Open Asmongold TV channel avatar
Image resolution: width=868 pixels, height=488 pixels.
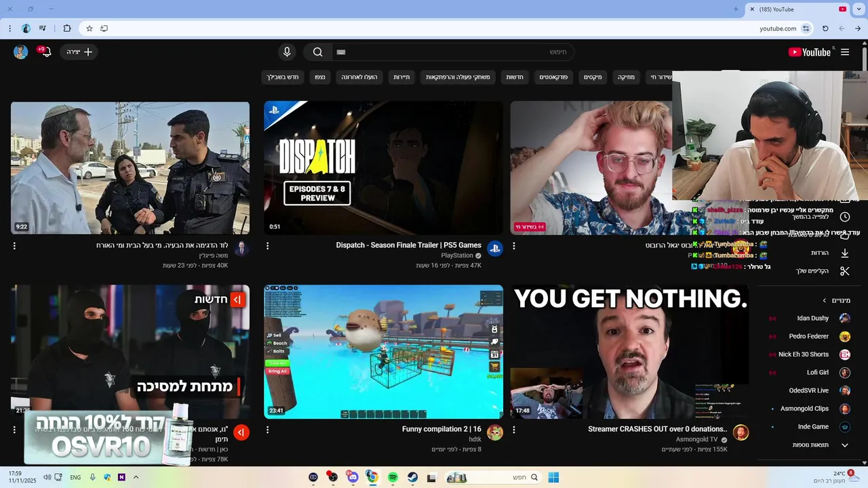tap(741, 432)
